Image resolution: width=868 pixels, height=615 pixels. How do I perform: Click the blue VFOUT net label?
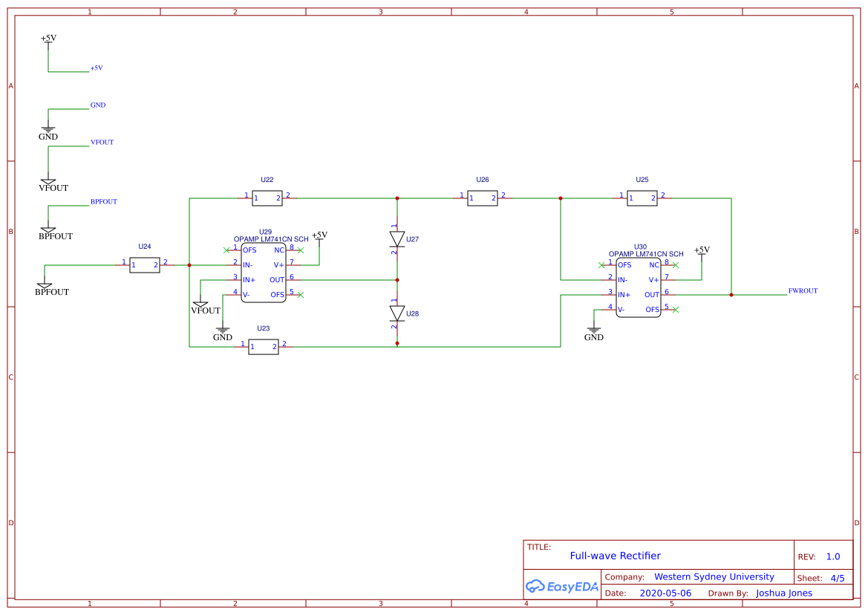[x=102, y=143]
